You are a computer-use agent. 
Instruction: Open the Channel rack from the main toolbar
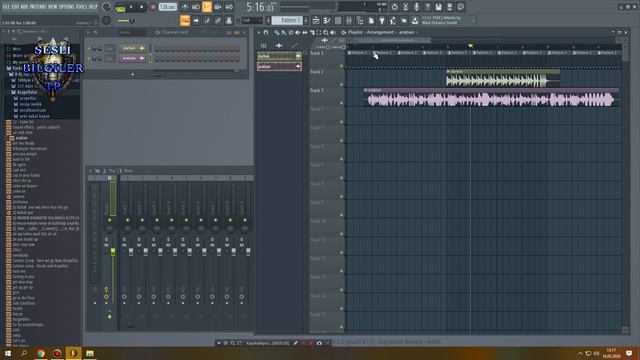click(x=338, y=20)
